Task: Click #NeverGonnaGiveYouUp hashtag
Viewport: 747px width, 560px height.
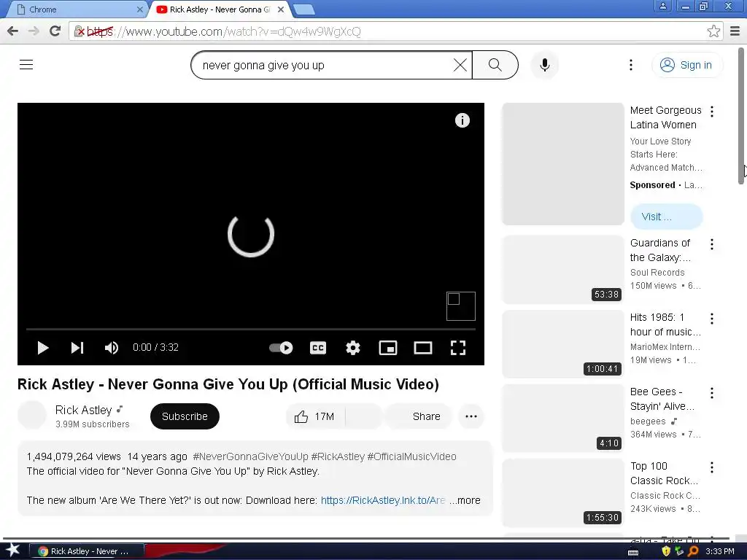Action: [251, 456]
